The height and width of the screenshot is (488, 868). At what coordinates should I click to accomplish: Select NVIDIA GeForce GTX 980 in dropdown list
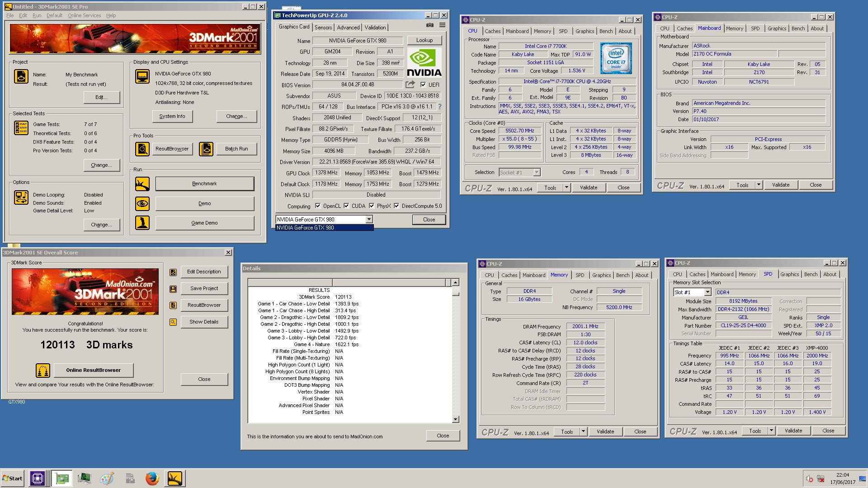click(x=324, y=228)
